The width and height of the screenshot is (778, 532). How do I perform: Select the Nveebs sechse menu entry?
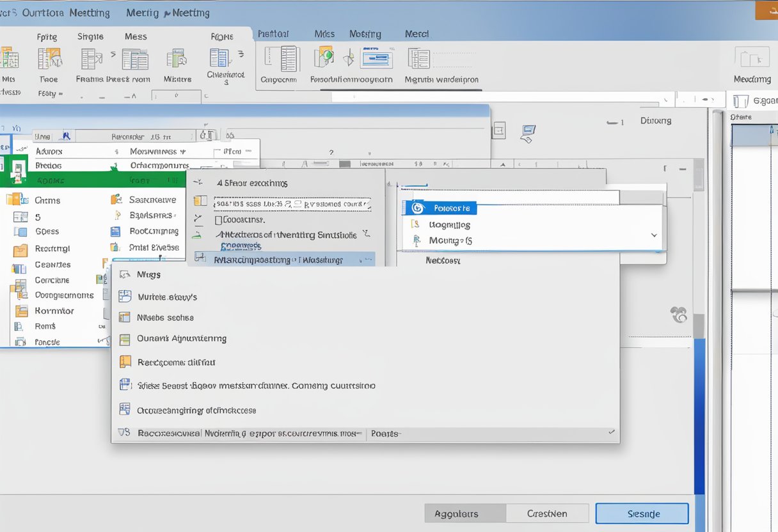pos(165,318)
